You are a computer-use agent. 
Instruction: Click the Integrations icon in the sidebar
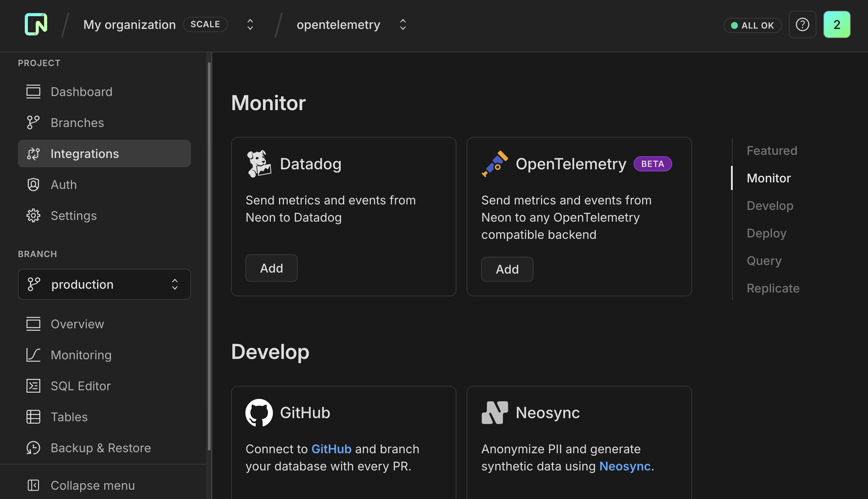[33, 153]
